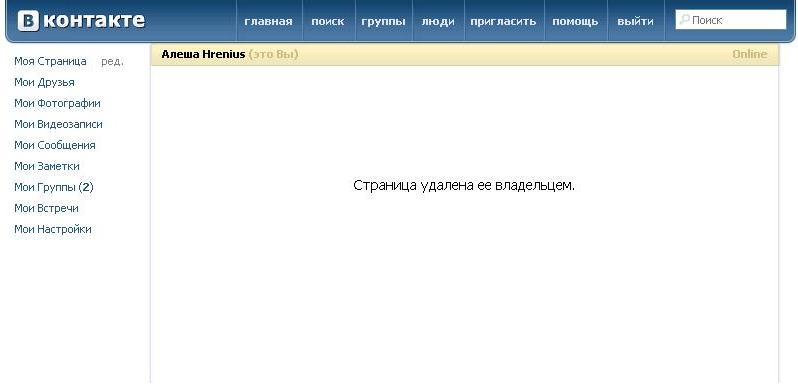
Task: Open the главная menu item
Action: [268, 21]
